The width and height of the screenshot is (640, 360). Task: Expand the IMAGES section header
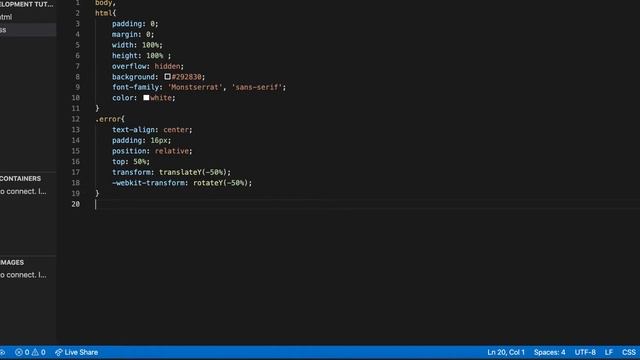[x=12, y=262]
